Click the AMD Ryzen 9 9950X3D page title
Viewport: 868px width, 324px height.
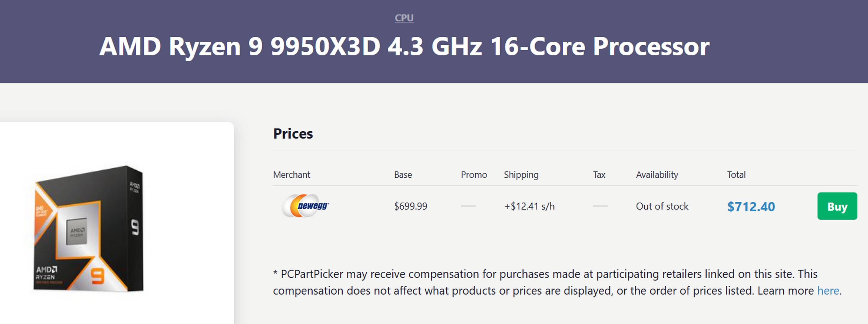404,46
